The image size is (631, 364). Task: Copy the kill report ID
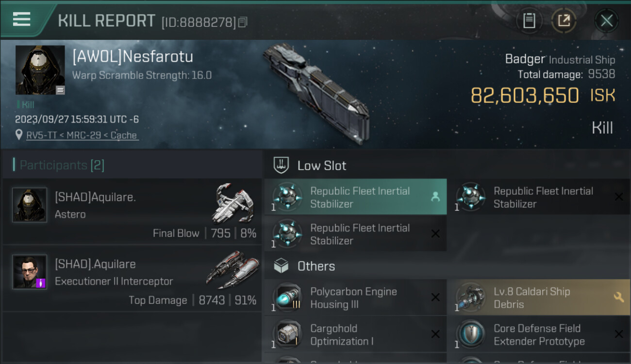tap(243, 22)
